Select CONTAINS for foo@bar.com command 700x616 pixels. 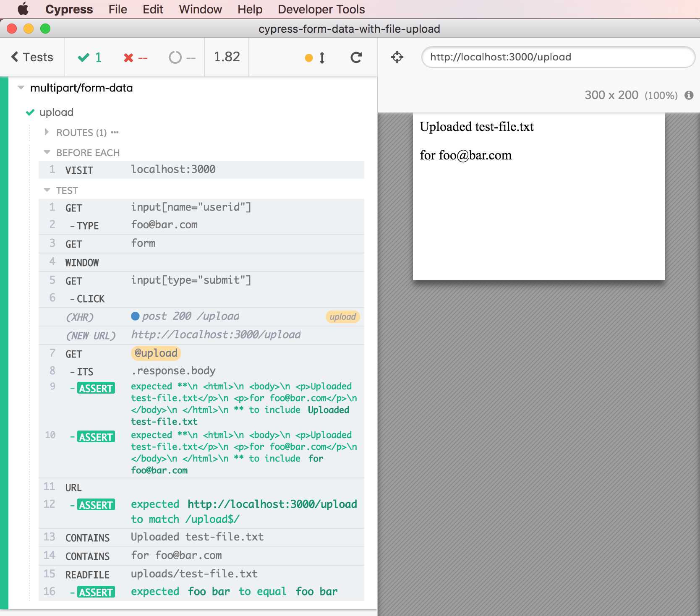click(x=201, y=556)
